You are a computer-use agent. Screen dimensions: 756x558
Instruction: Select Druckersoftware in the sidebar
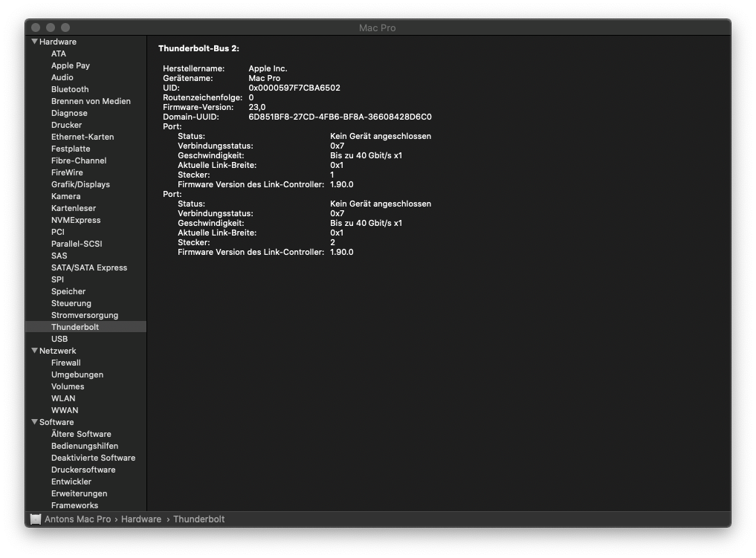tap(83, 470)
